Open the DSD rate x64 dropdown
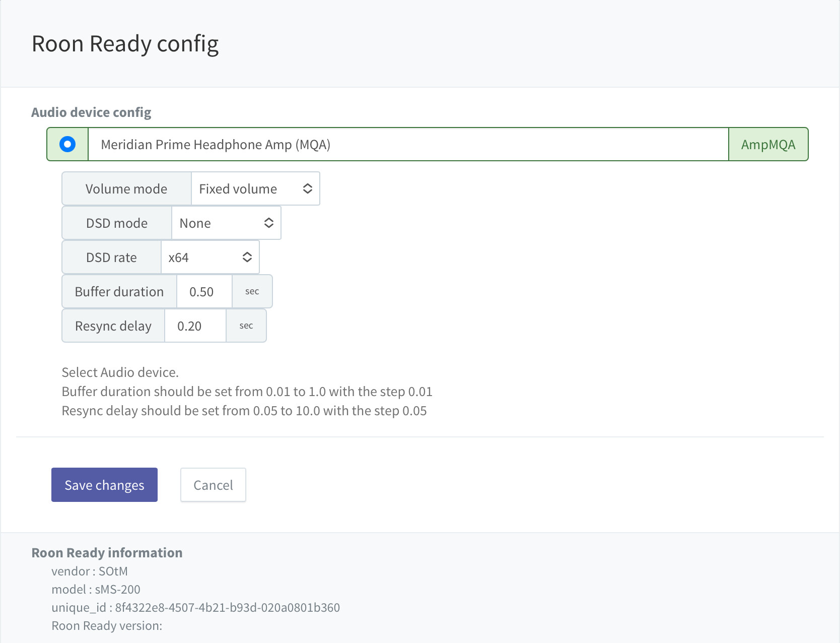Screen dimensions: 840x643 [210, 257]
